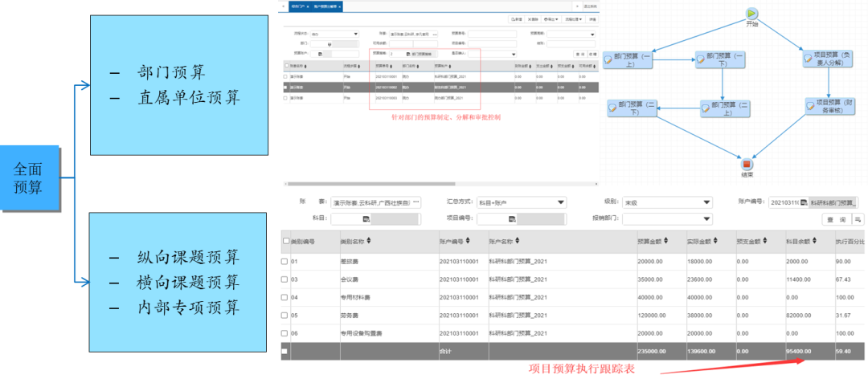Close the 综合门户 tab with its x
This screenshot has width=868, height=387.
tap(308, 6)
